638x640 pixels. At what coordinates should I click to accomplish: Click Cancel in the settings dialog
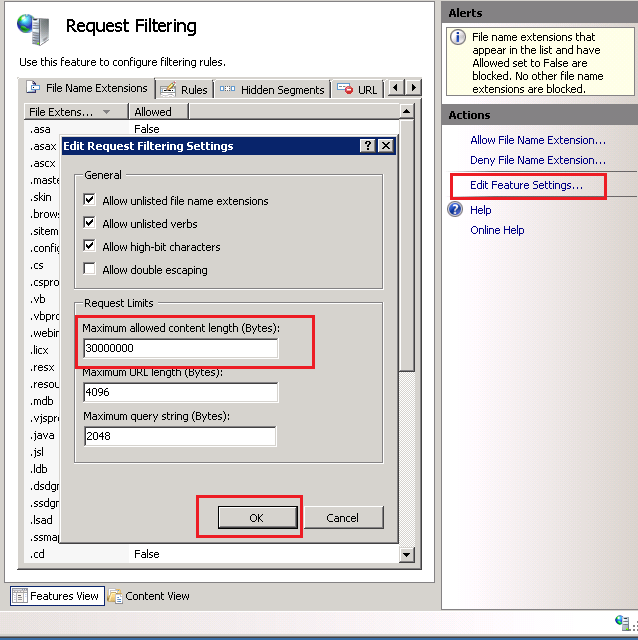click(343, 518)
